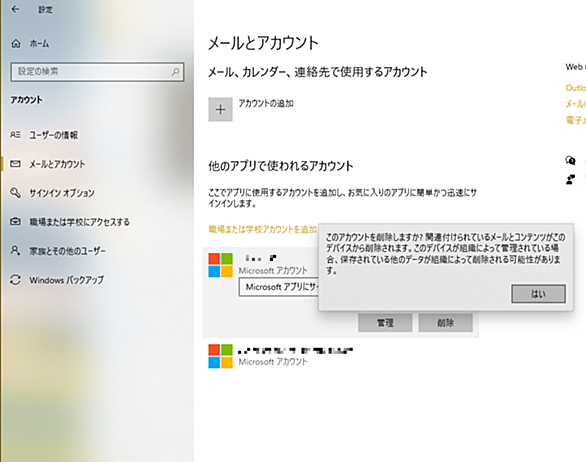Viewport: 586px width, 462px height.
Task: Click アカウントの追加 label
Action: (x=266, y=104)
